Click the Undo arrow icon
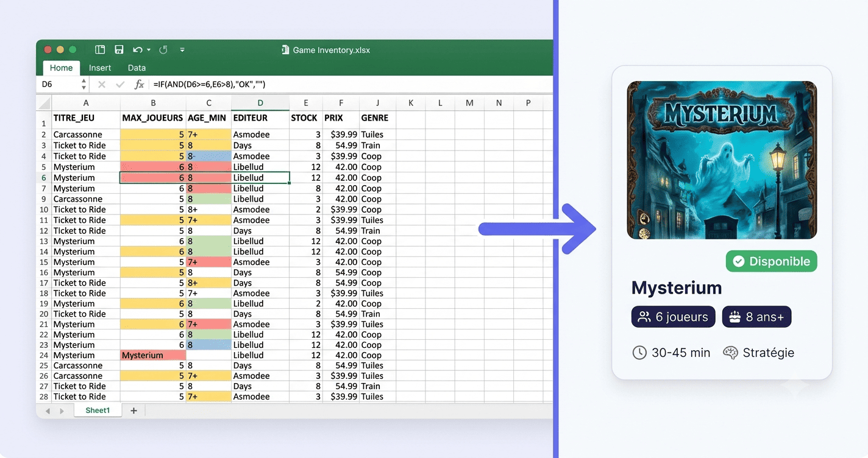Image resolution: width=868 pixels, height=458 pixels. [x=138, y=50]
